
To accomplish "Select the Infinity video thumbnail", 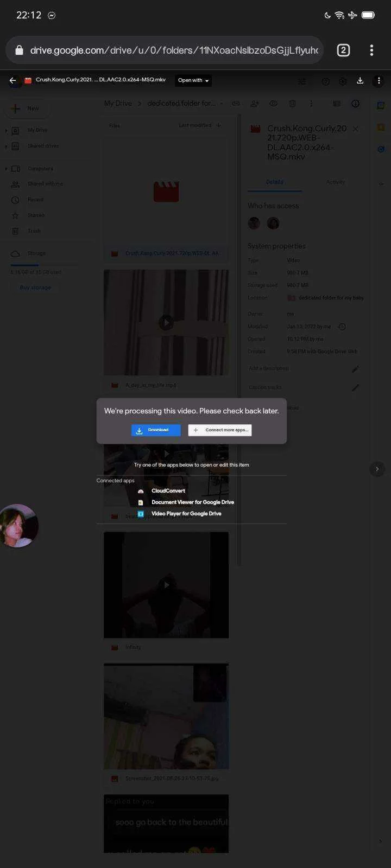I will [x=166, y=585].
